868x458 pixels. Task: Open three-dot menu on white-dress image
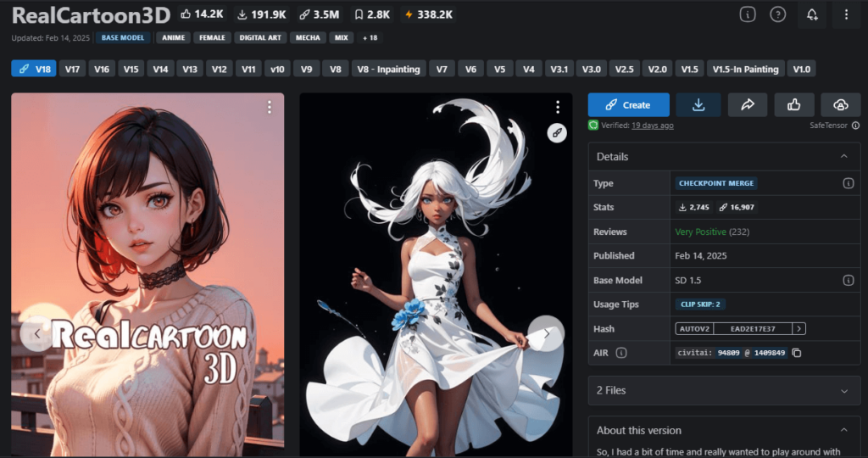click(558, 106)
